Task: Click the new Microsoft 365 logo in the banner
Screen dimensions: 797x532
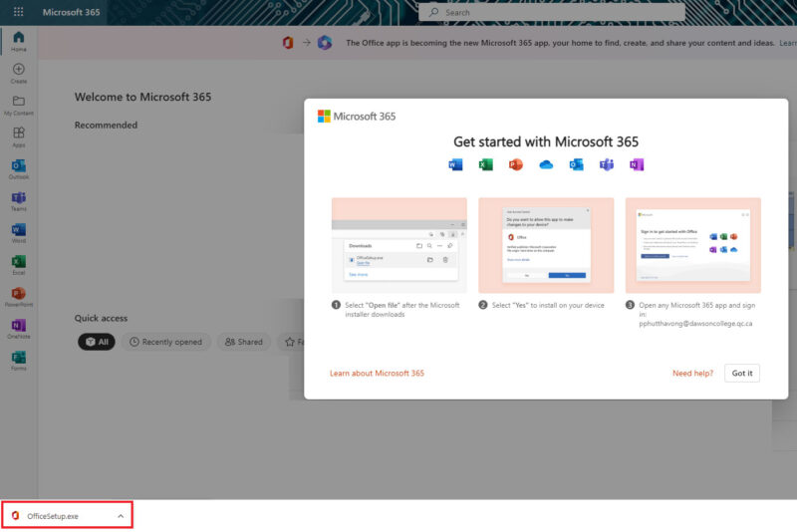Action: (x=325, y=43)
